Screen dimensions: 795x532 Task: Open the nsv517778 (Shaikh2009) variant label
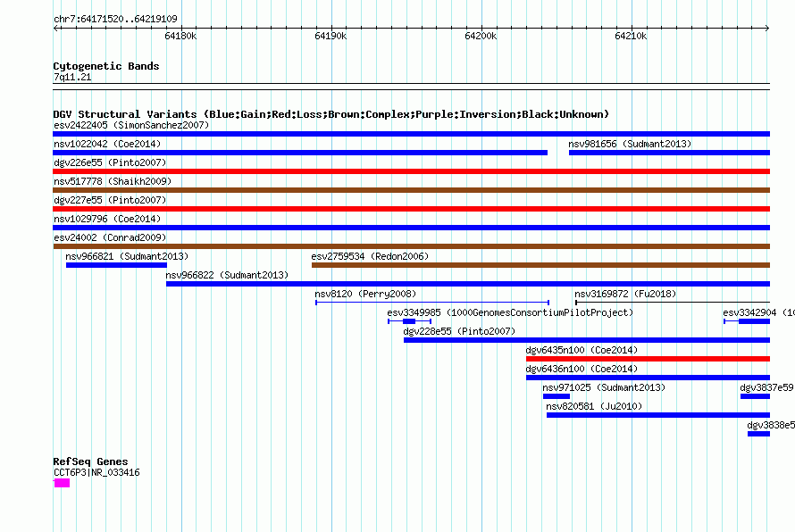point(113,181)
